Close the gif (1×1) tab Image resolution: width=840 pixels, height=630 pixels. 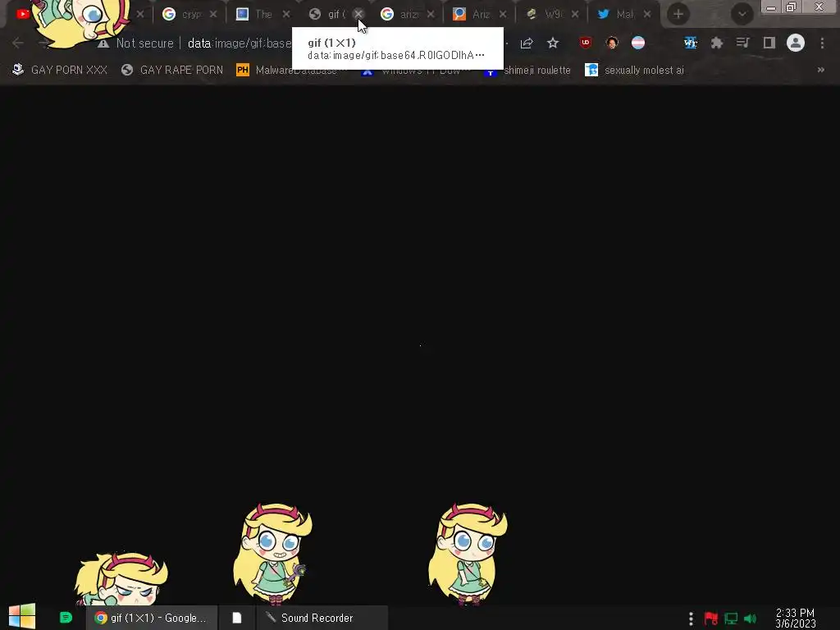[358, 15]
